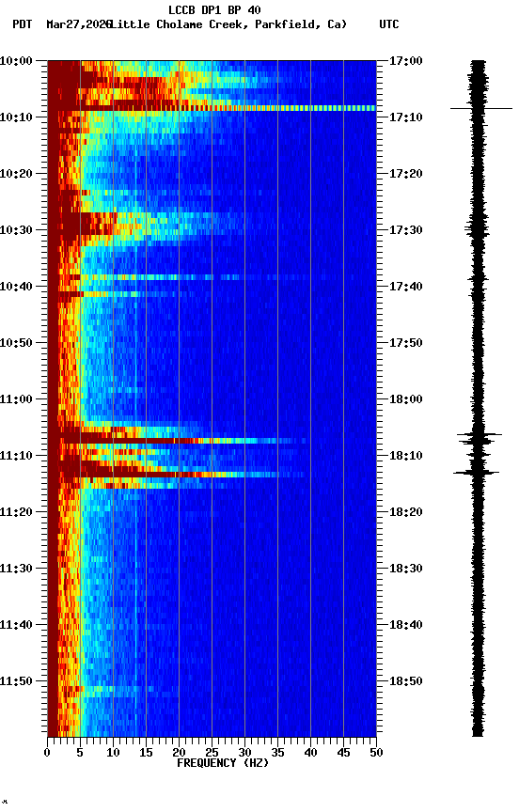
Task: Click the '11:30' PDT time label
Action: click(16, 569)
